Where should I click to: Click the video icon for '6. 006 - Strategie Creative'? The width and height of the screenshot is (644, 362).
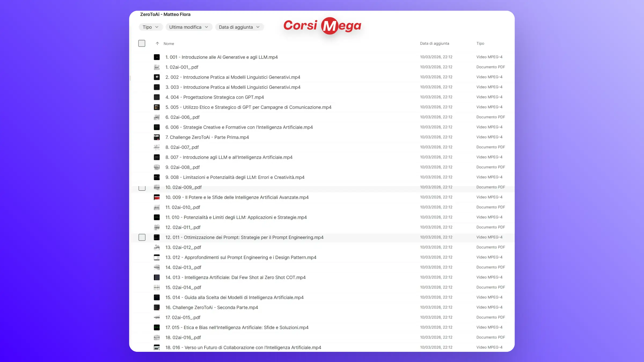[157, 127]
